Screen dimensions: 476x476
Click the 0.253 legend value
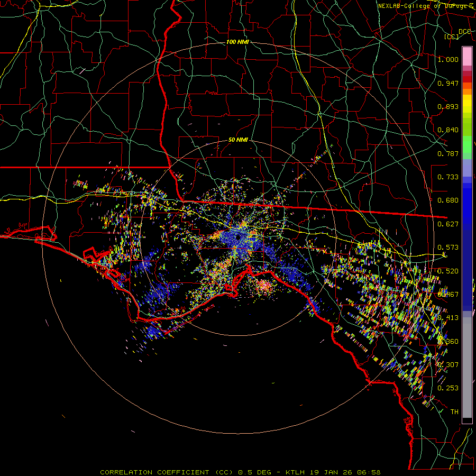448,388
